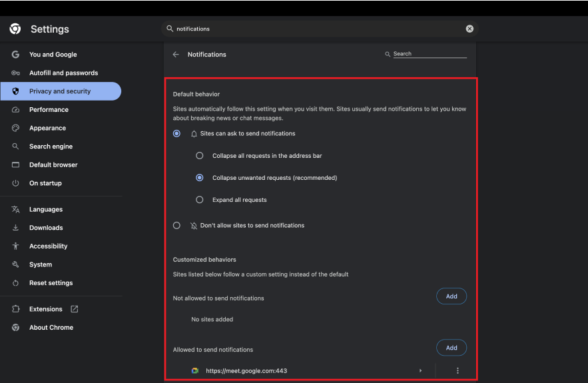Image resolution: width=588 pixels, height=383 pixels.
Task: Click the magnifier icon in settings search
Action: 170,29
